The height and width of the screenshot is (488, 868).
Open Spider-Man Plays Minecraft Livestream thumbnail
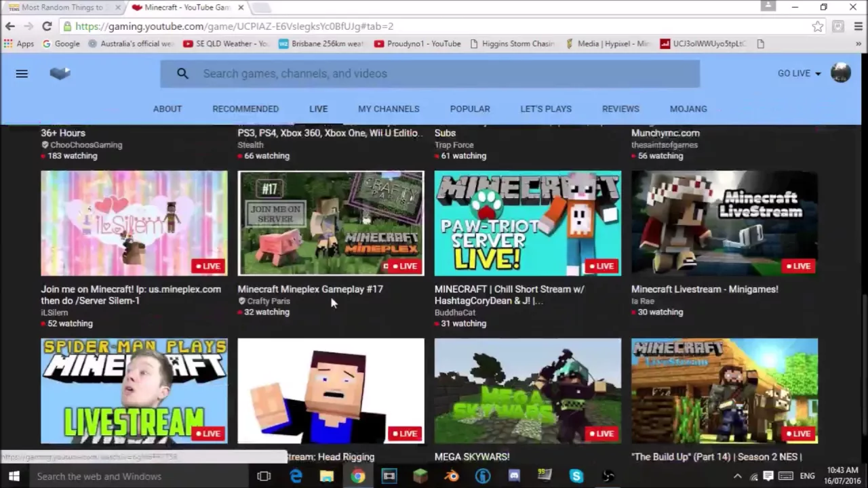134,391
